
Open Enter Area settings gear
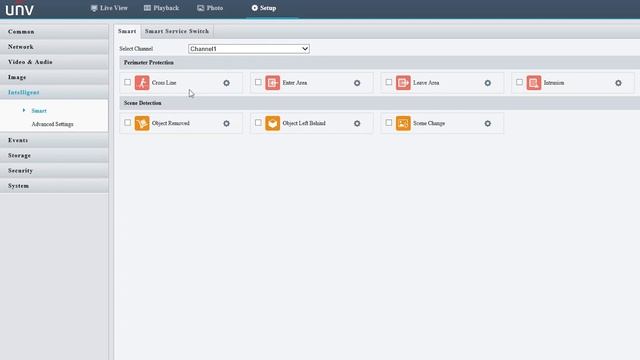pos(357,83)
